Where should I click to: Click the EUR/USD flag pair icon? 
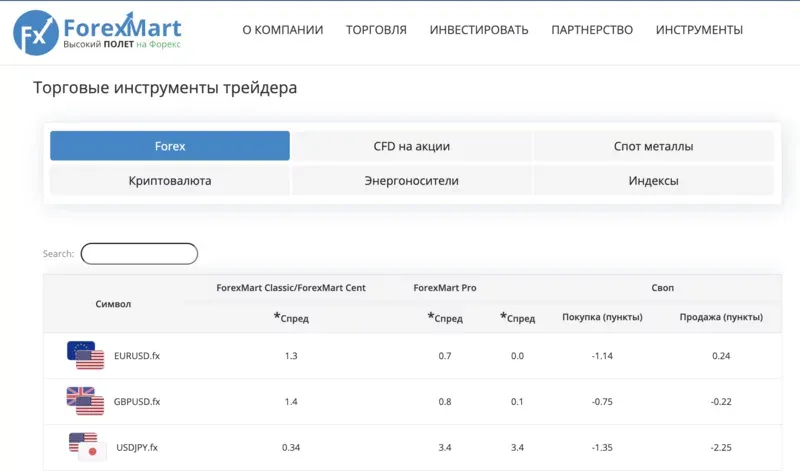(x=86, y=355)
